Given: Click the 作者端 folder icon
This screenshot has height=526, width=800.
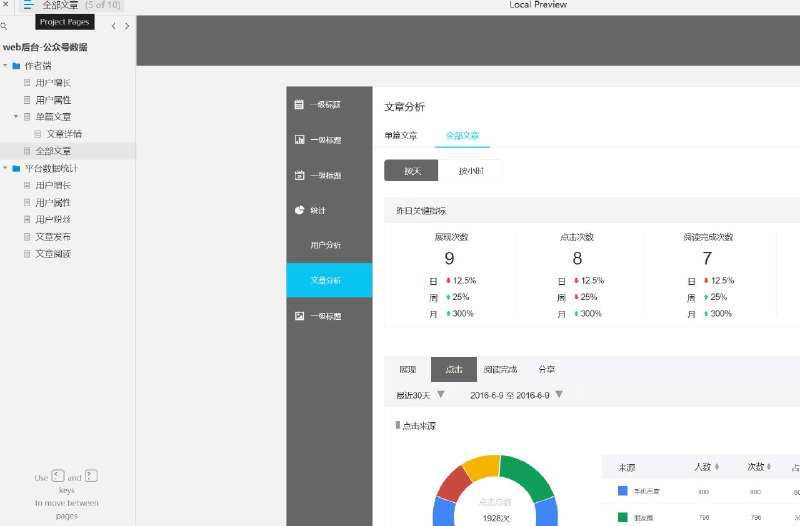Looking at the screenshot, I should pos(16,66).
